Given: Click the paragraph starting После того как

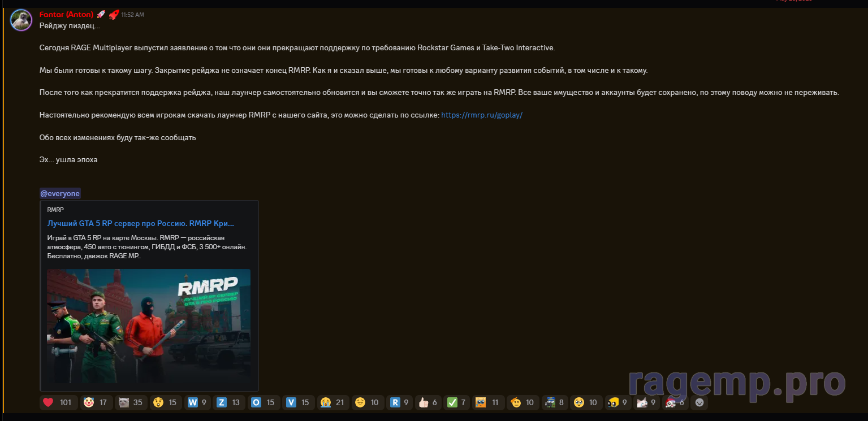Looking at the screenshot, I should [439, 92].
